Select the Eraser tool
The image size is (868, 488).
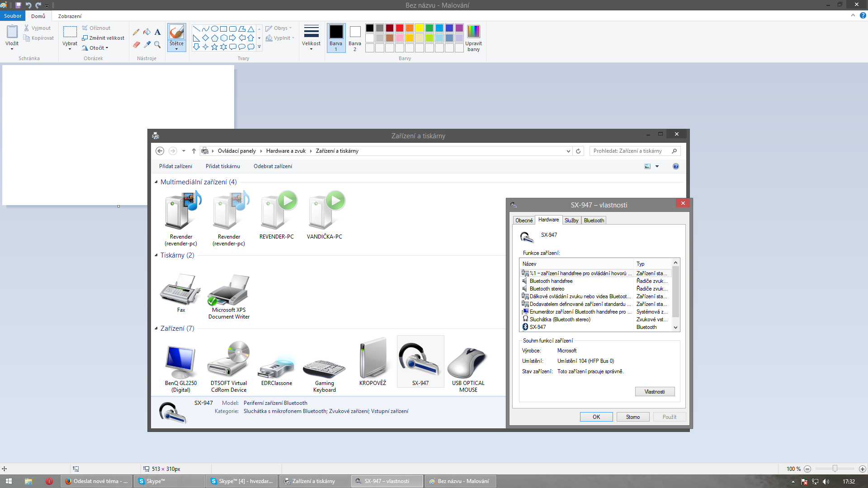pos(136,44)
